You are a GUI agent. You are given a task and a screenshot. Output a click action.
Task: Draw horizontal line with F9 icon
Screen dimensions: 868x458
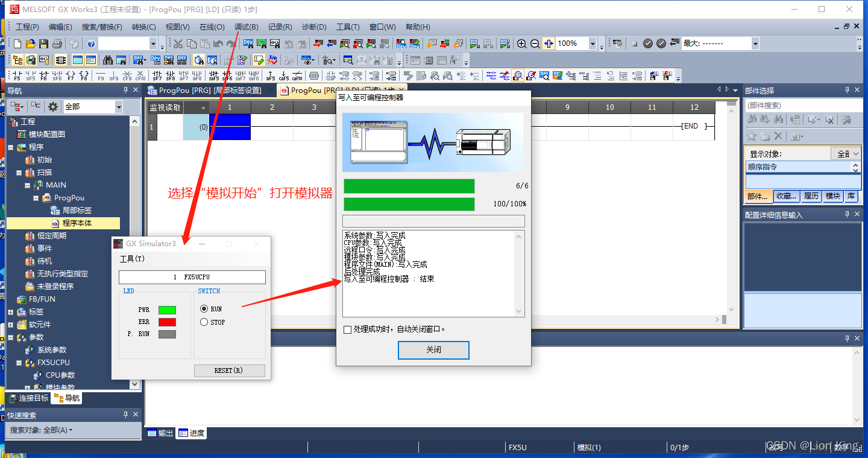[101, 75]
